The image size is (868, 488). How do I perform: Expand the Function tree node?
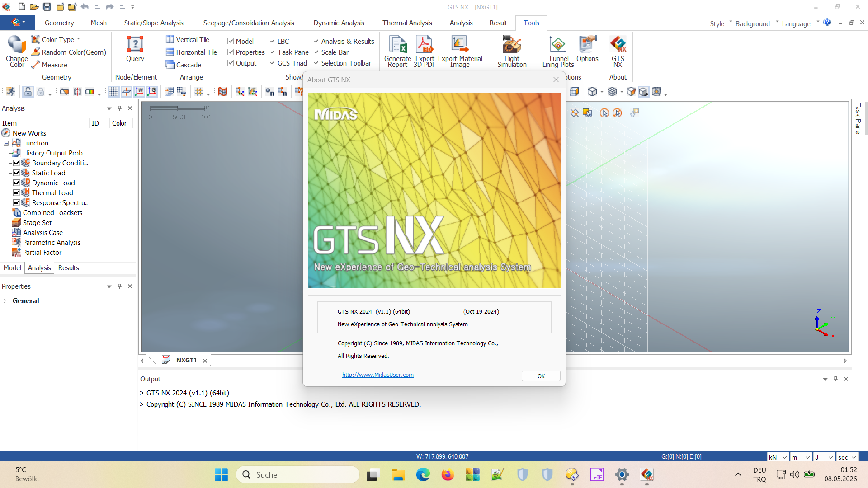coord(6,143)
